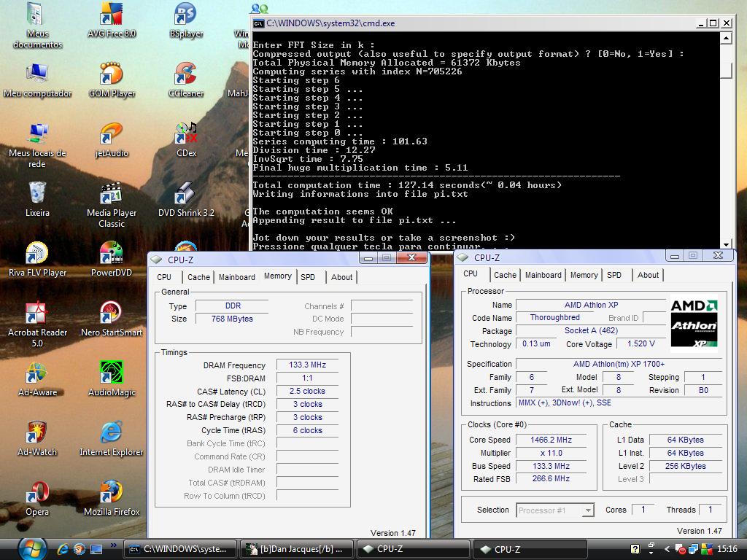This screenshot has height=560, width=747.
Task: Open About tab in left CPU-Z window
Action: pyautogui.click(x=341, y=277)
